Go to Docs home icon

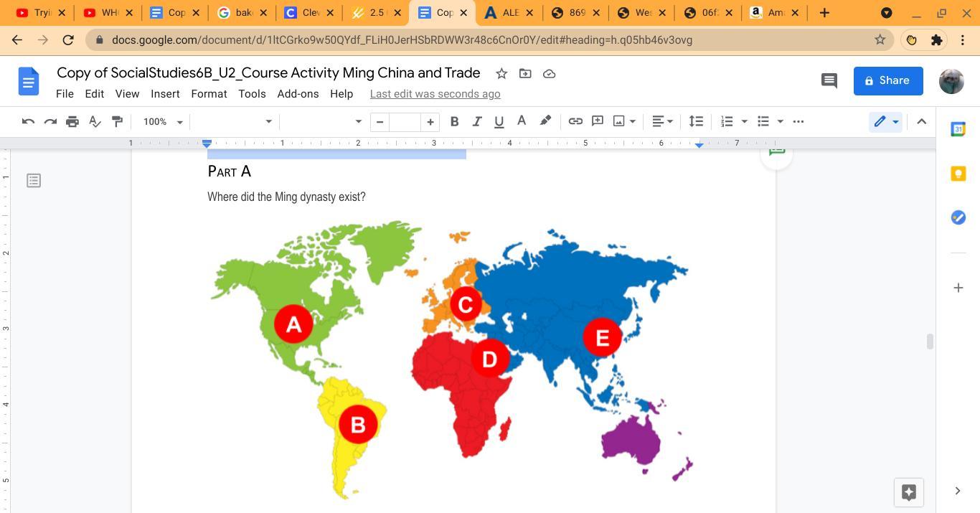point(29,81)
